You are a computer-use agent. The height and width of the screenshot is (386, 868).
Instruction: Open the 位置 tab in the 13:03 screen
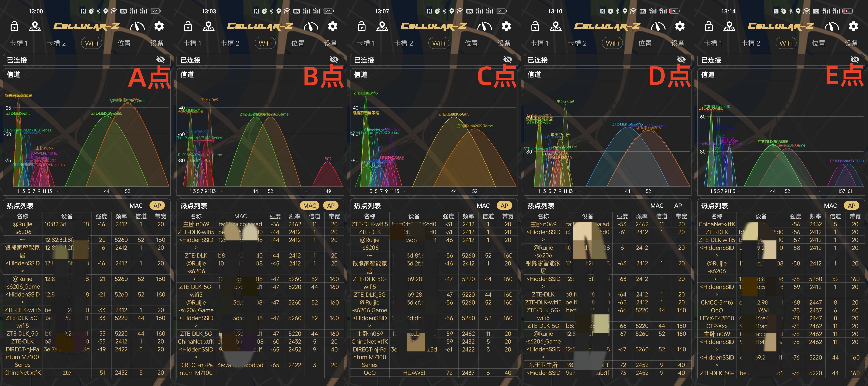[x=298, y=43]
